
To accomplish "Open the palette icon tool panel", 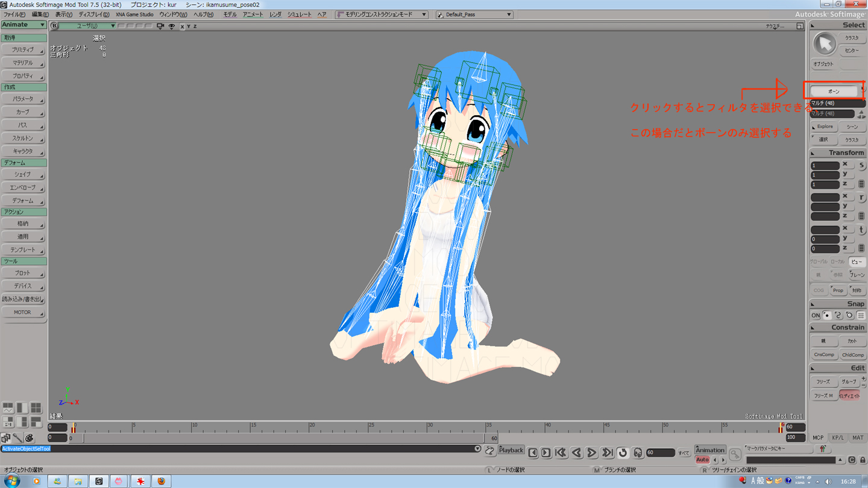I will point(29,438).
